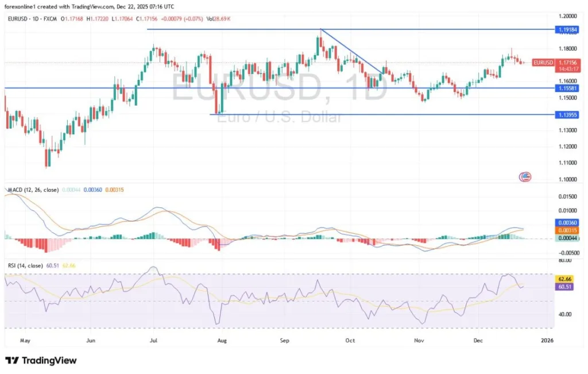This screenshot has width=588, height=374.
Task: Click the 2026 label on the time axis
Action: (x=547, y=340)
